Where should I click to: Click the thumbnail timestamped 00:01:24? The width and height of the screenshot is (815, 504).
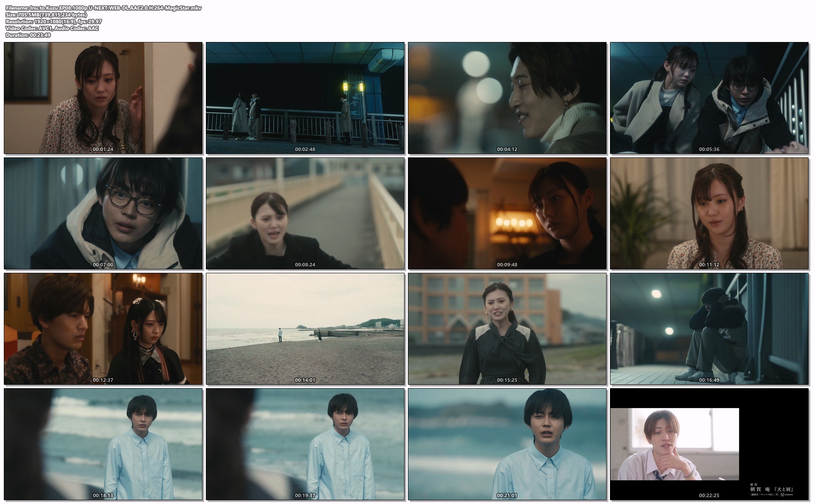click(x=103, y=98)
